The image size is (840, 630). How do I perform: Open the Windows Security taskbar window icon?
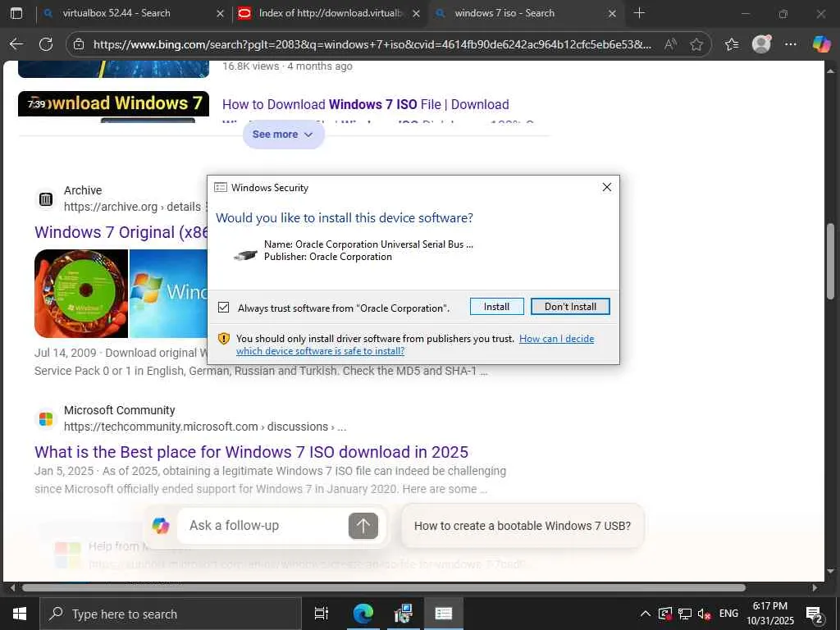(x=444, y=614)
